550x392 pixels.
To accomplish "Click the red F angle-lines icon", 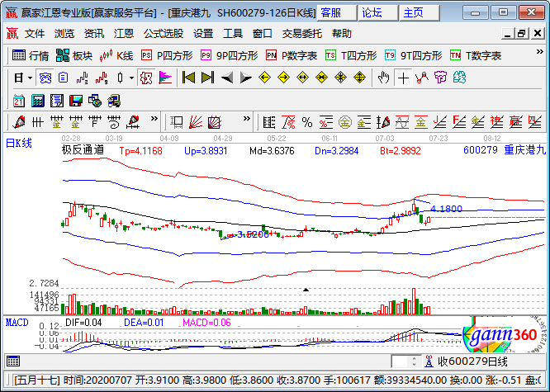I will [x=459, y=122].
